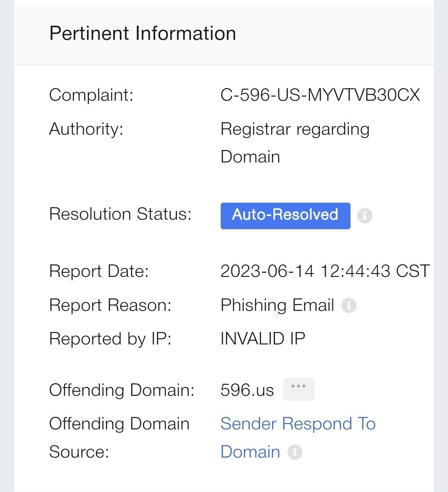Click the Complaint: field label
Image resolution: width=448 pixels, height=492 pixels.
(x=91, y=95)
